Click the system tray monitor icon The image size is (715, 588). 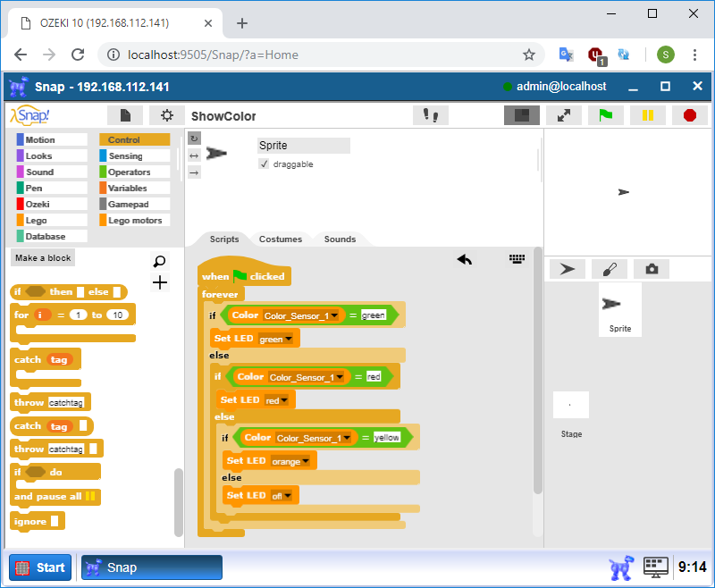point(655,567)
